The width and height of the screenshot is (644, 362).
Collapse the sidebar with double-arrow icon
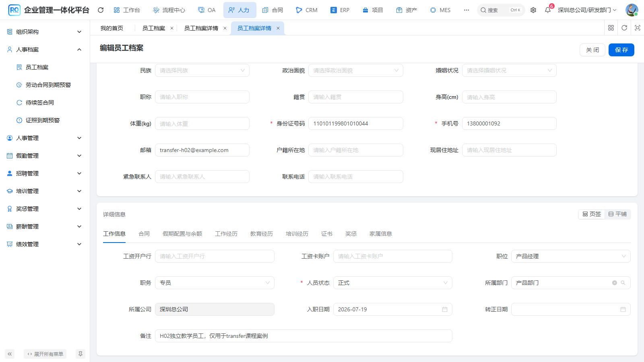[10, 354]
